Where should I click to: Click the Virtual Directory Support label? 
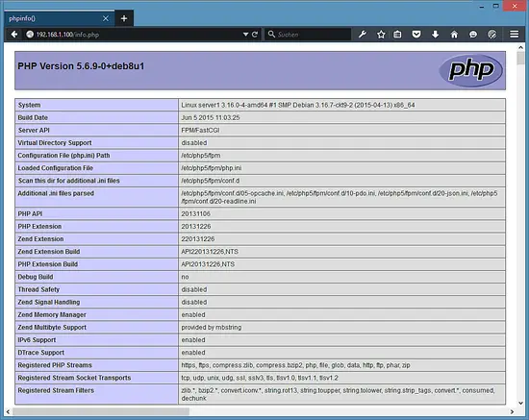pos(55,143)
